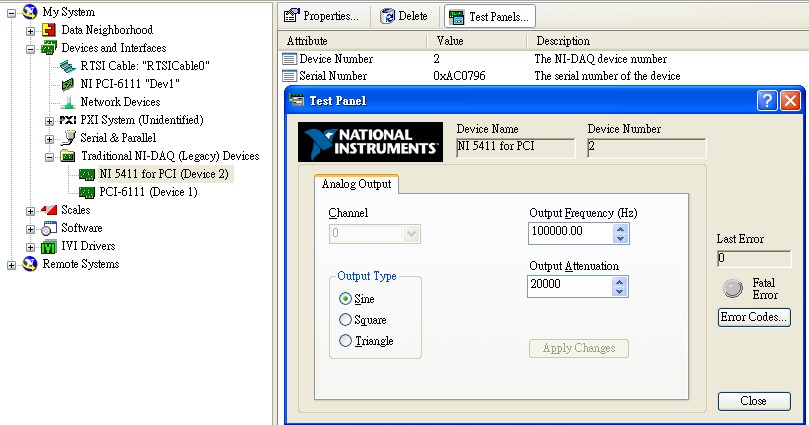The width and height of the screenshot is (809, 425).
Task: Increase the Output Frequency with up arrow
Action: click(621, 227)
